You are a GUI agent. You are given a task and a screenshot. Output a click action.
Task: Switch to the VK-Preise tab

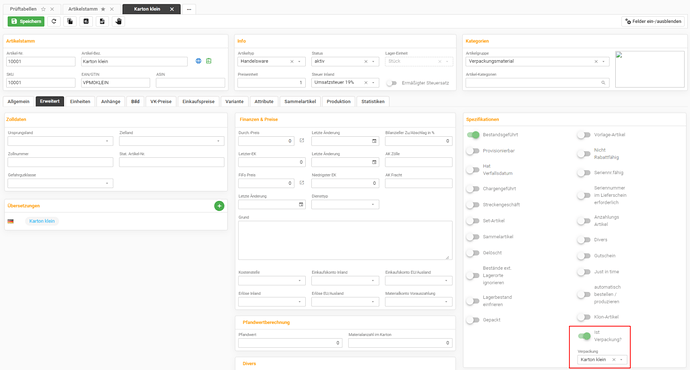[x=161, y=102]
